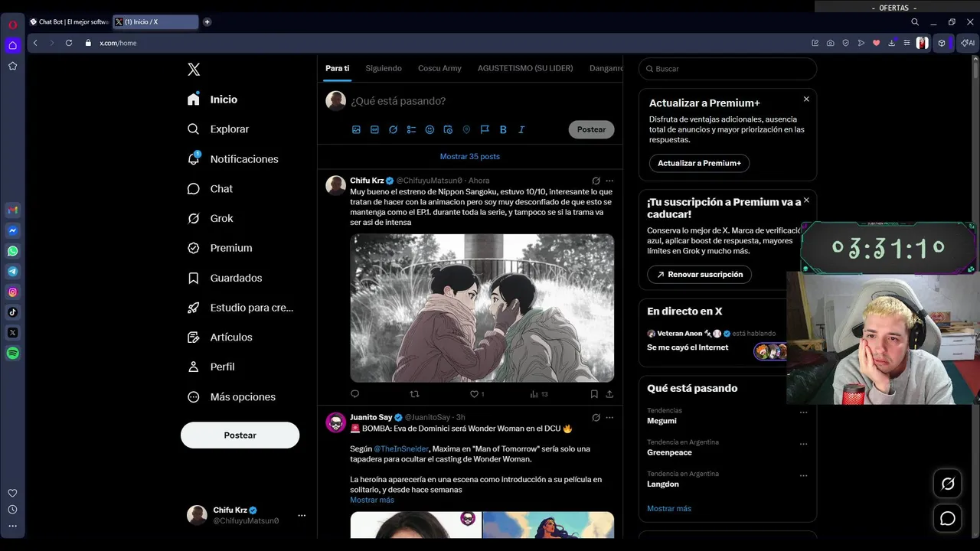Schedule the post with calendar icon

[x=448, y=129]
